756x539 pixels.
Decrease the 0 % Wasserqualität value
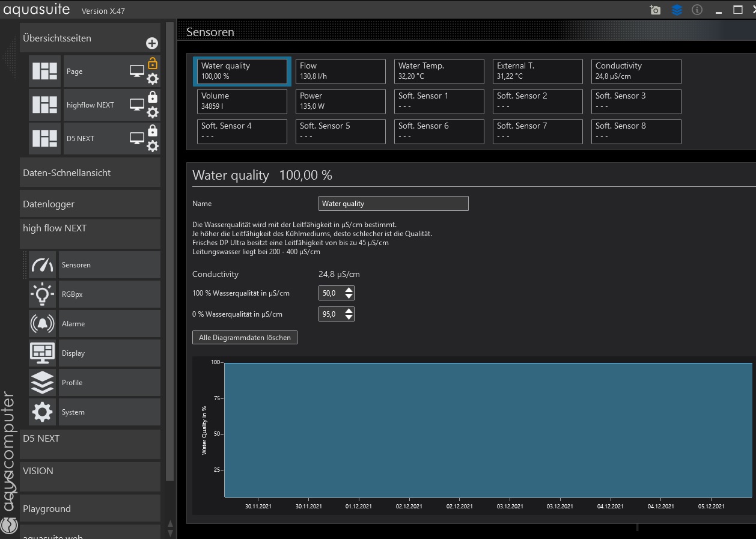[349, 318]
